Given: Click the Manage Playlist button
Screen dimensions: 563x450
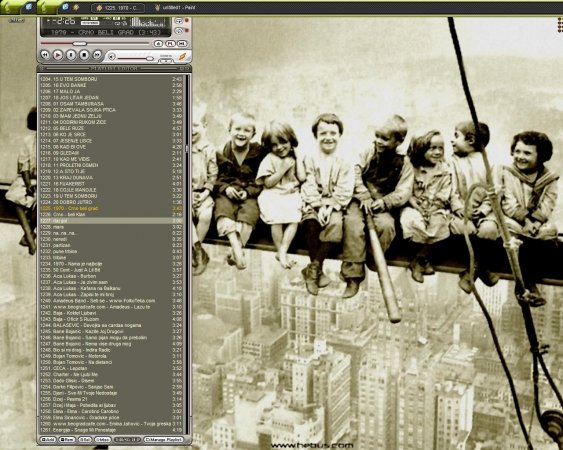Looking at the screenshot, I should pyautogui.click(x=163, y=439).
